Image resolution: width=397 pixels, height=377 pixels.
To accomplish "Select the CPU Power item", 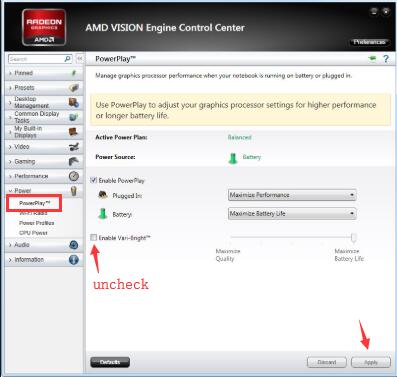I will 33,233.
